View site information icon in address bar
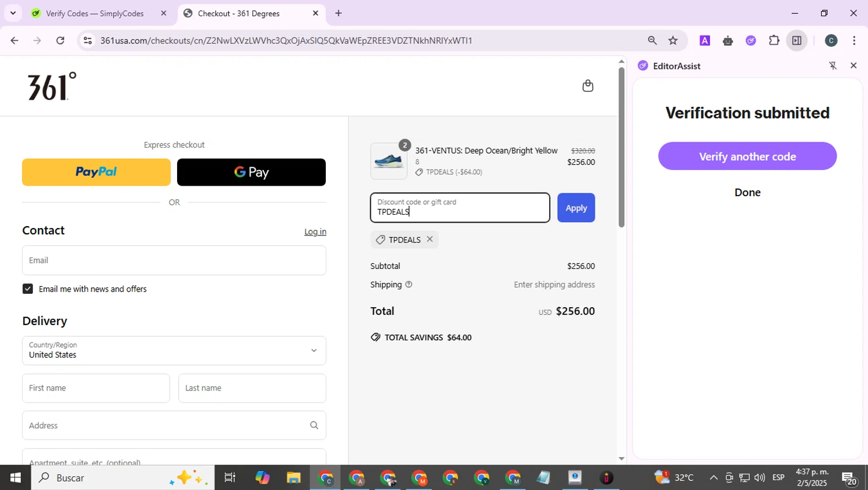This screenshot has width=868, height=490. click(x=87, y=40)
